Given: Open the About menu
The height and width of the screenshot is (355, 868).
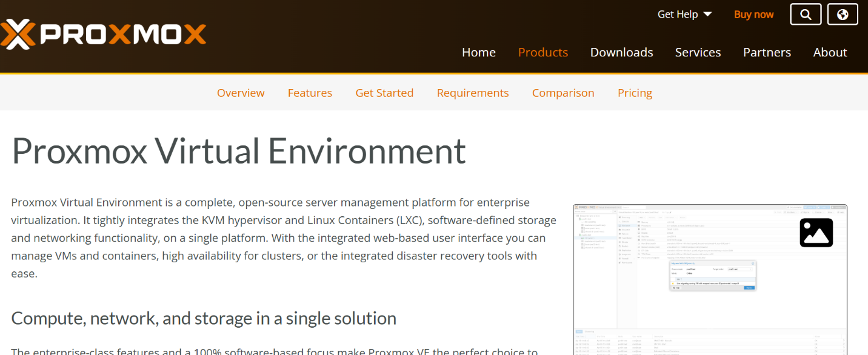Looking at the screenshot, I should click(830, 52).
